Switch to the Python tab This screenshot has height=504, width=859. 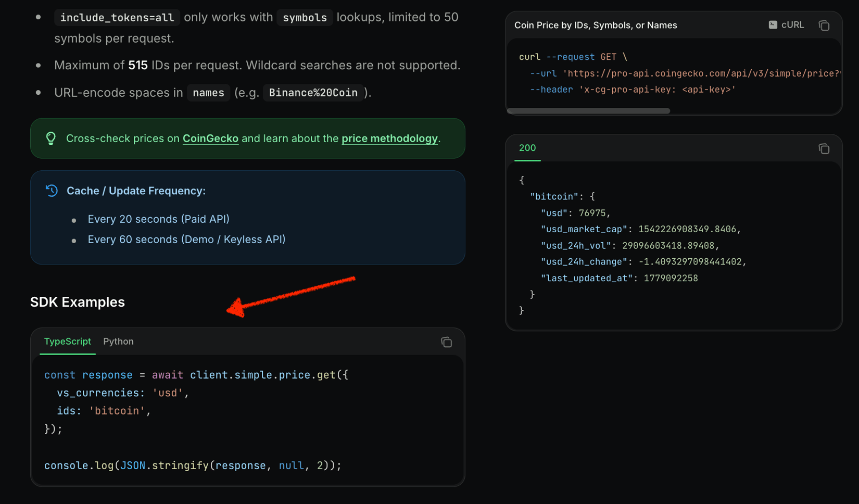coord(118,342)
